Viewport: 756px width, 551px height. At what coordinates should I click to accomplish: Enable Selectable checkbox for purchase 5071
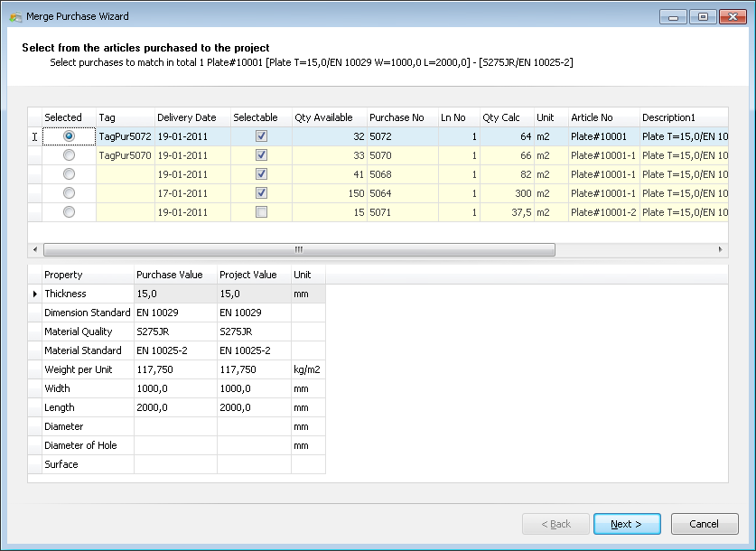click(x=261, y=212)
